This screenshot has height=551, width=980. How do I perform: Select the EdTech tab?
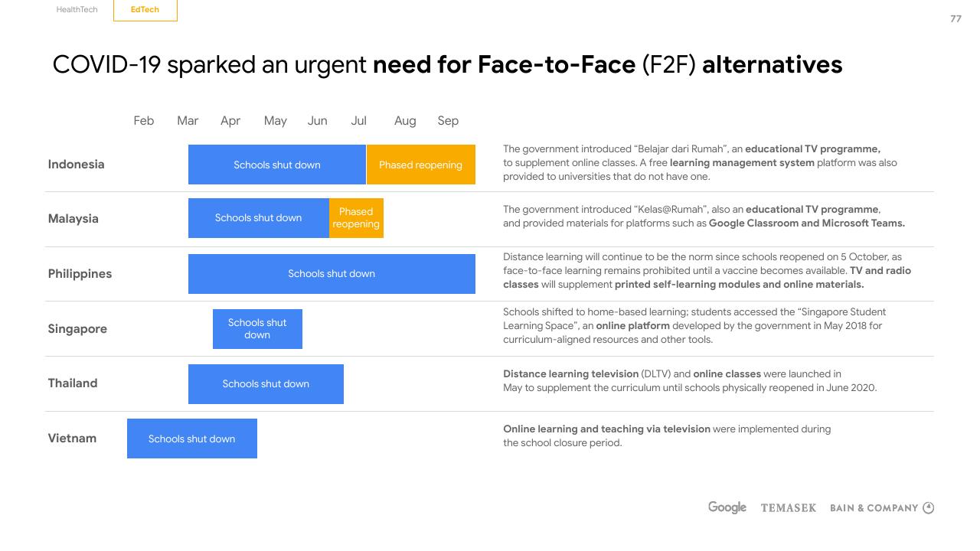[x=145, y=10]
